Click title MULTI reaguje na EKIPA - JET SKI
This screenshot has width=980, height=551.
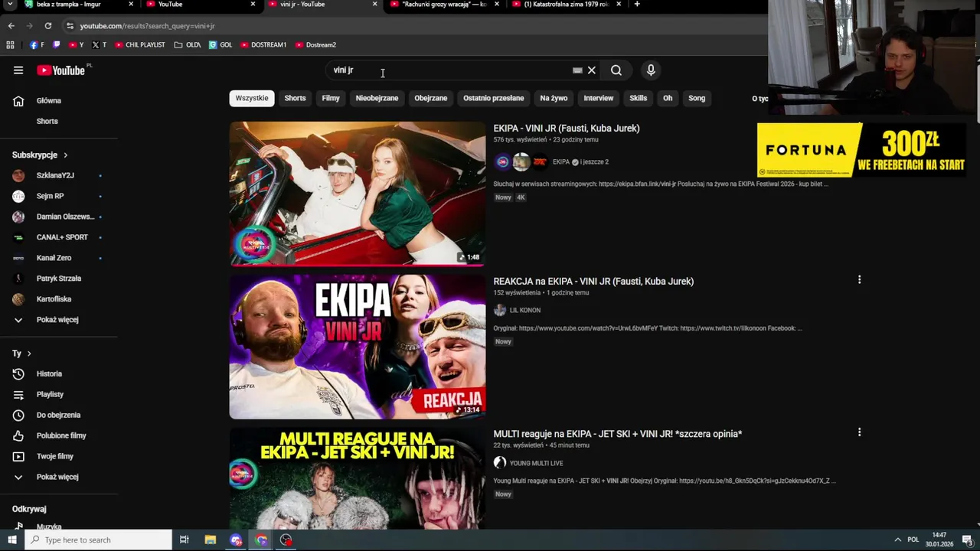point(617,434)
